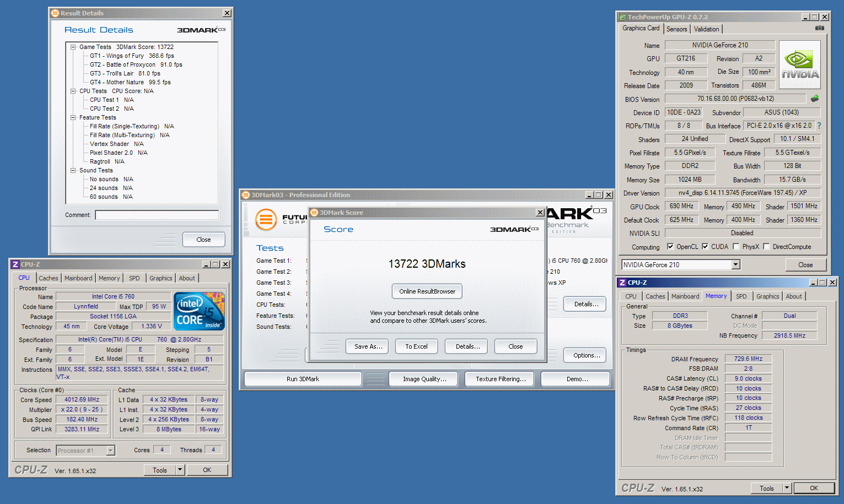Image resolution: width=844 pixels, height=504 pixels.
Task: Switch to CPU tab in CPU-Z memory window
Action: 631,296
